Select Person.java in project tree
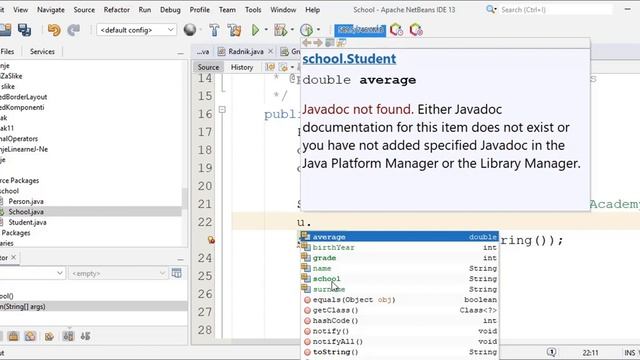 [26, 201]
